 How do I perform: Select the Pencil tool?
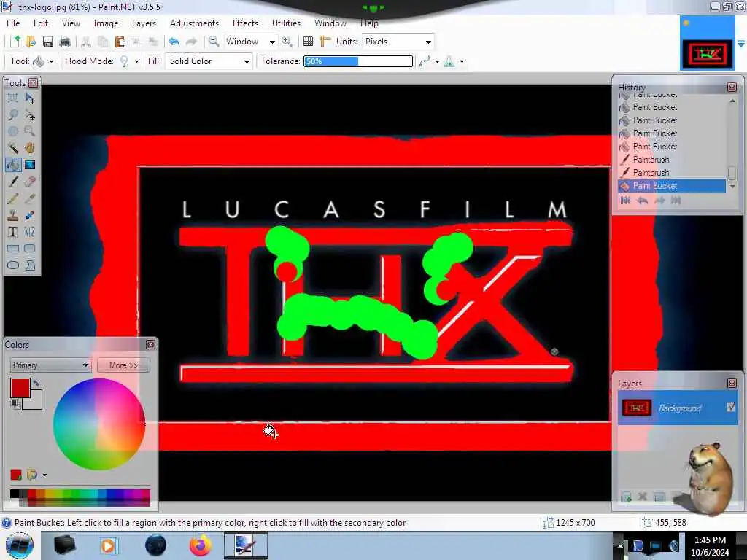[x=13, y=198]
